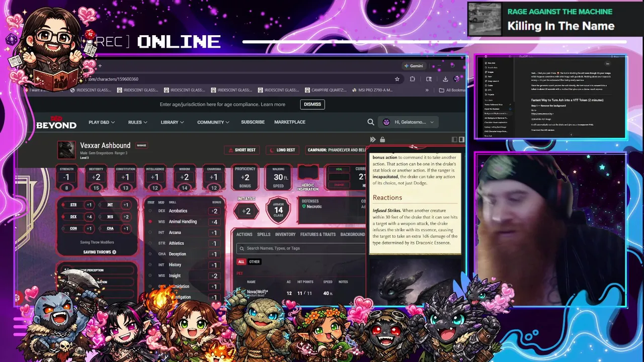Expand COMMUNITY dropdown menu

click(x=213, y=122)
